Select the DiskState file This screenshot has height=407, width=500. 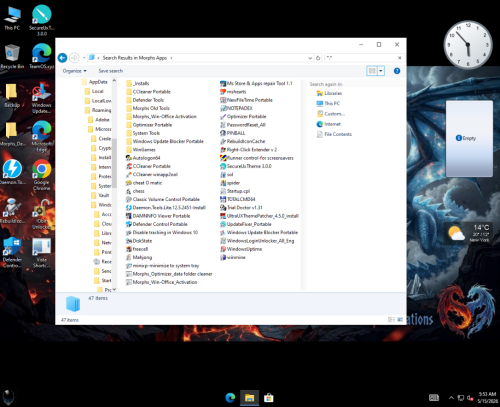[x=139, y=241]
